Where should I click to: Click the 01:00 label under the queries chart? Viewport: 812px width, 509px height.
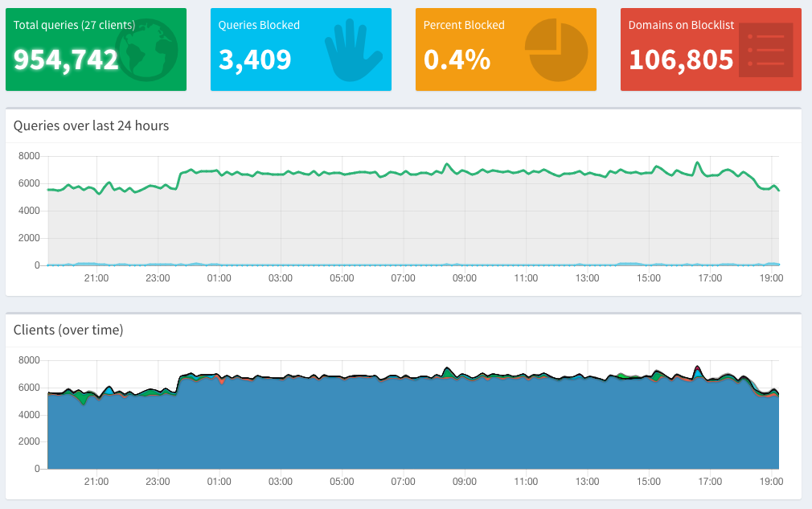pos(219,278)
